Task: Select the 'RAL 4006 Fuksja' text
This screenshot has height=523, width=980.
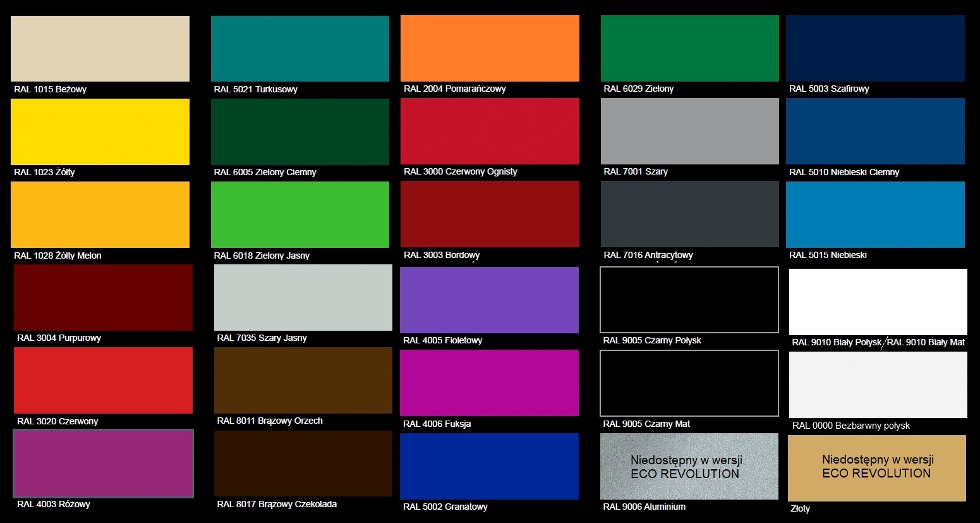Action: 437,424
